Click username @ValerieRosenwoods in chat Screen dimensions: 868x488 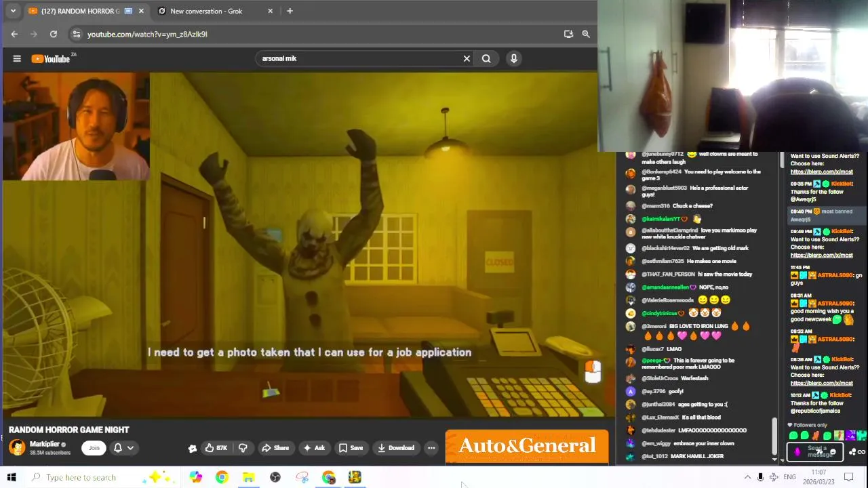[x=667, y=300]
